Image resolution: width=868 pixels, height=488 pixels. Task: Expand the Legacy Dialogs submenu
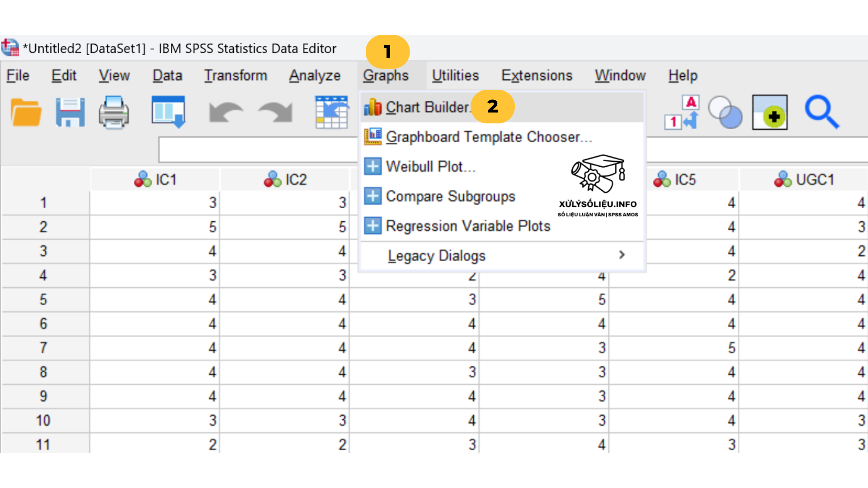tap(437, 255)
